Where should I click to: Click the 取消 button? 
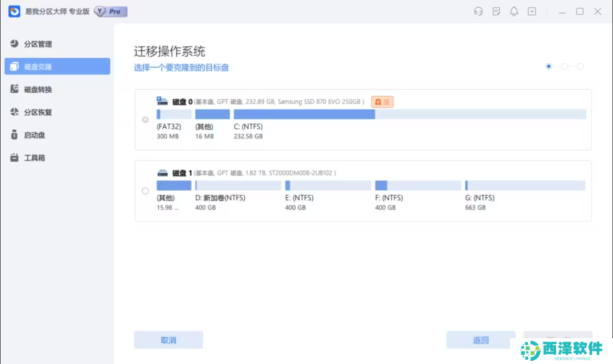168,340
